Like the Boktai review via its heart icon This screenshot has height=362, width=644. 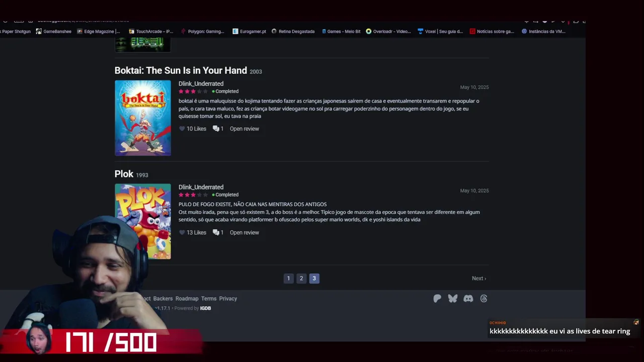coord(182,129)
